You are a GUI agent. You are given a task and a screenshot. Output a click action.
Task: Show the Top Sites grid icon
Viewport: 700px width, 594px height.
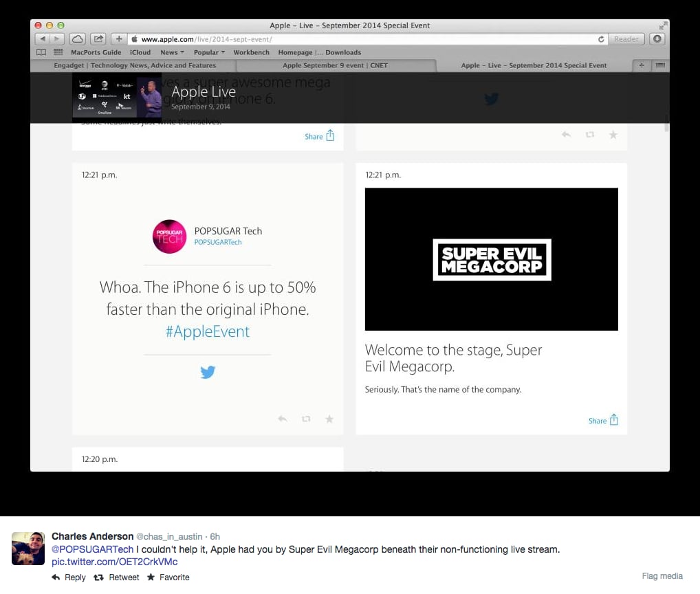[58, 52]
